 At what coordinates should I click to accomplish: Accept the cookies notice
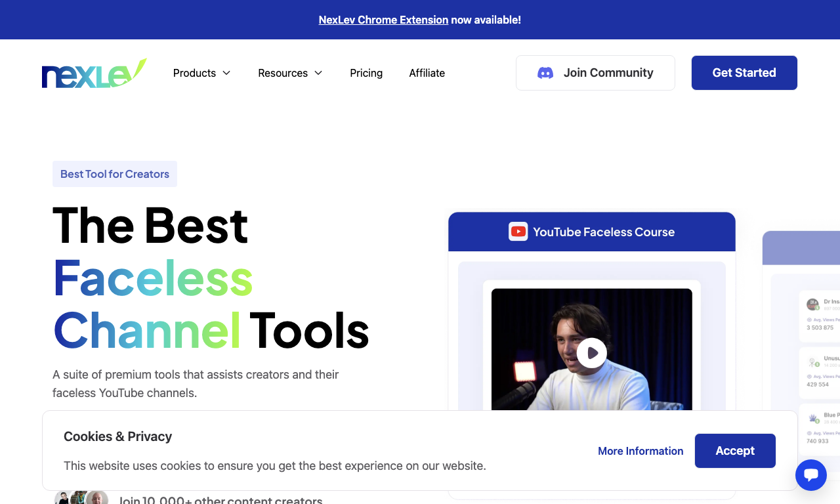735,451
